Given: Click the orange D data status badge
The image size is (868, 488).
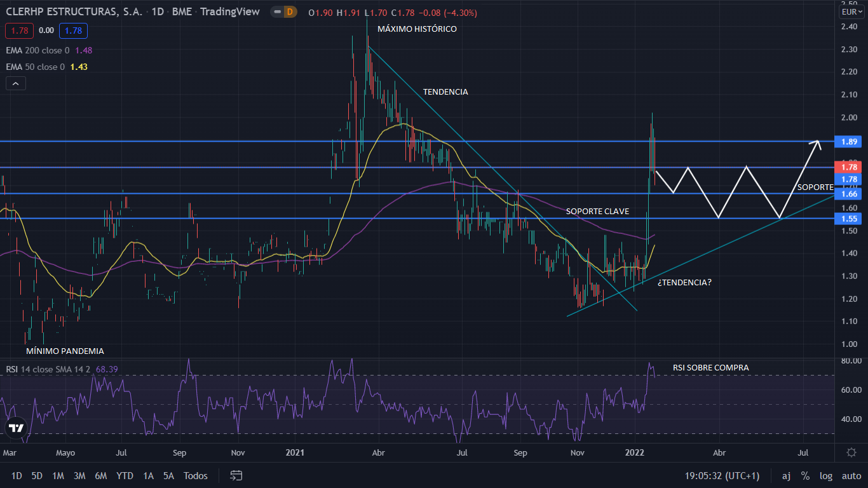Looking at the screenshot, I should 290,12.
